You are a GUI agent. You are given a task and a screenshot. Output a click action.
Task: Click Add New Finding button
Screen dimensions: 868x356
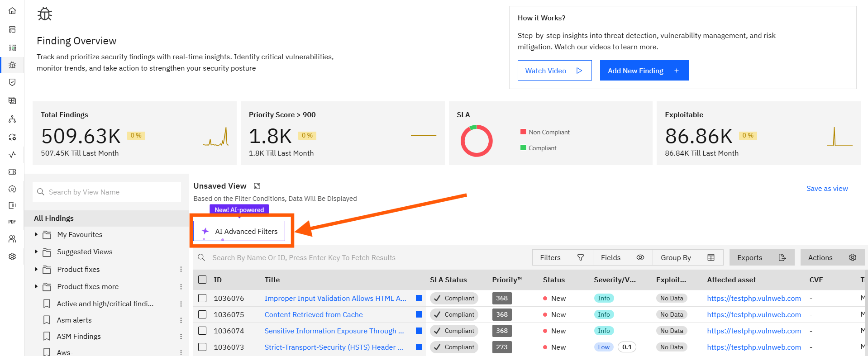coord(644,71)
